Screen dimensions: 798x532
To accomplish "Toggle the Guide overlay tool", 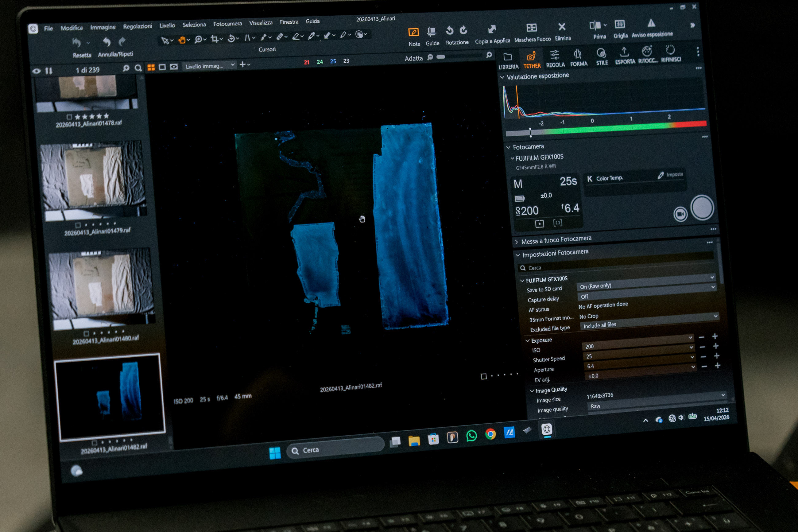I will [x=432, y=32].
